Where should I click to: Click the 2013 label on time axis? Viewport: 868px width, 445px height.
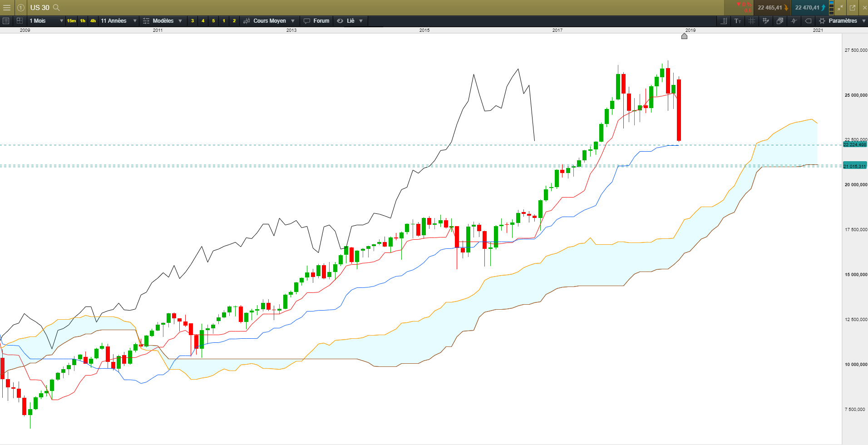coord(291,30)
